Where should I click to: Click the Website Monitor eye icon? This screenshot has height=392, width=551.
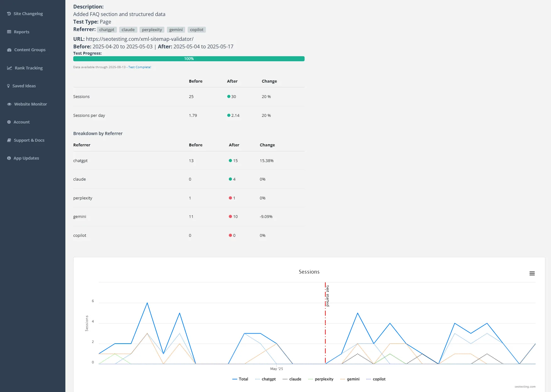tap(9, 104)
